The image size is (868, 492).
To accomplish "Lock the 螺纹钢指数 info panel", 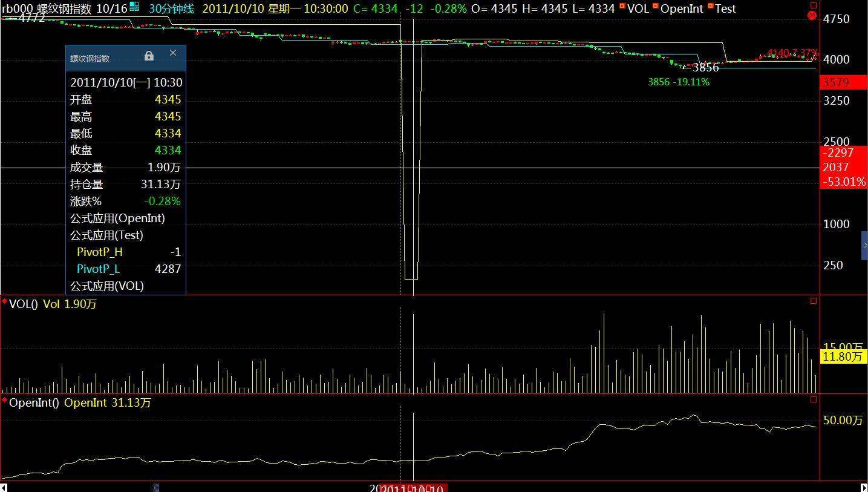I will [149, 56].
